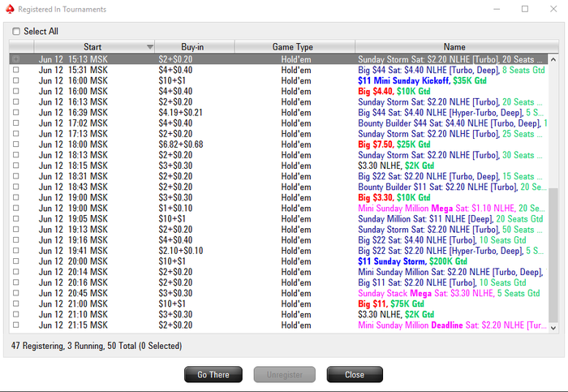Sort by the Name column header
568x392 pixels.
pyautogui.click(x=456, y=47)
